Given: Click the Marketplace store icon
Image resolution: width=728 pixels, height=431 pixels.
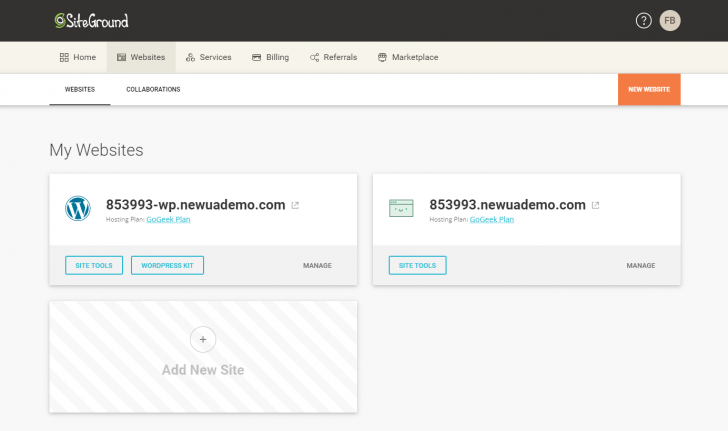Looking at the screenshot, I should coord(382,57).
